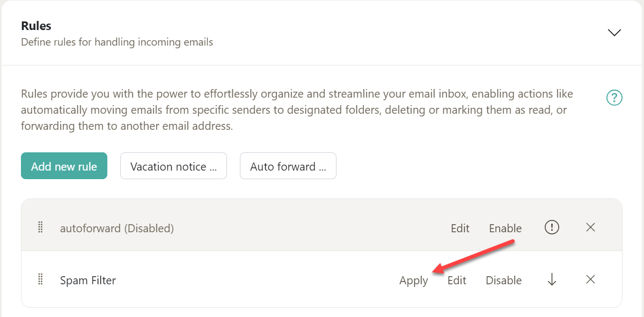Select the Spam Filter rule name
This screenshot has height=317, width=644.
(87, 280)
